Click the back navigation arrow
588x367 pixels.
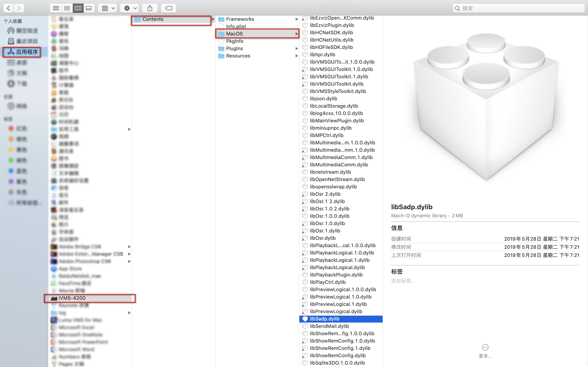[9, 8]
